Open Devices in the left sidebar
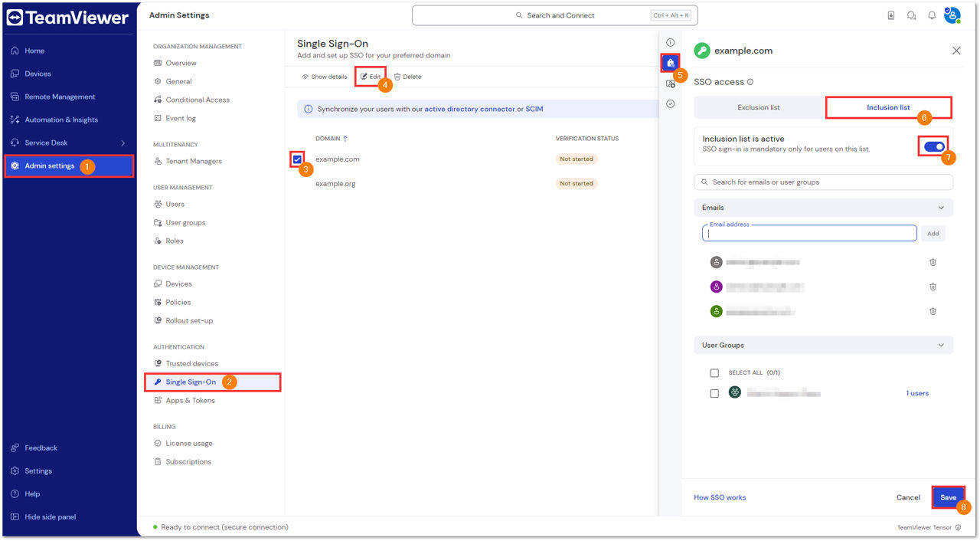980x541 pixels. pos(38,74)
